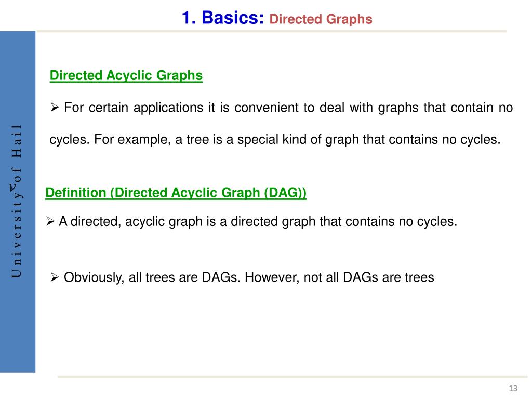Click the words 'graphs that contain no'
The width and height of the screenshot is (532, 399).
[445, 108]
